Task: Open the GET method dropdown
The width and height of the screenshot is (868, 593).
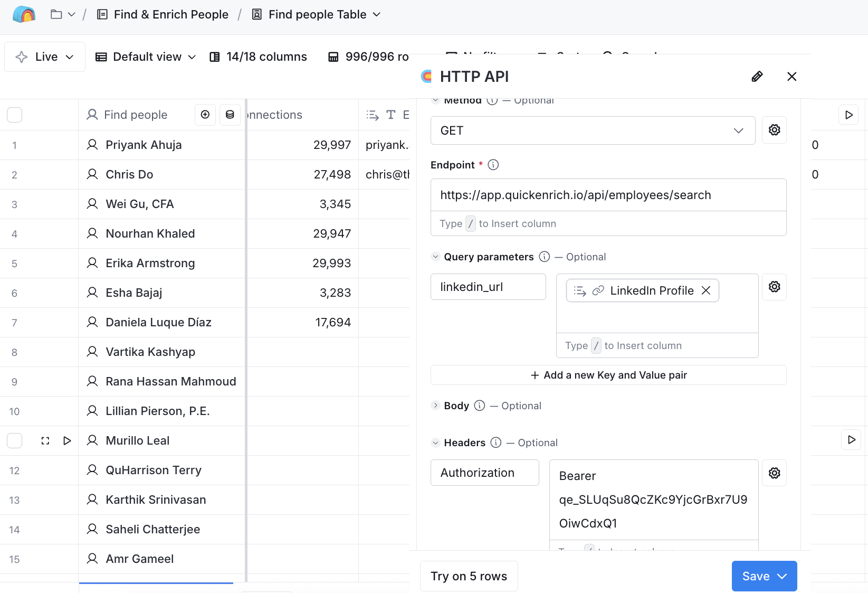Action: click(x=593, y=130)
